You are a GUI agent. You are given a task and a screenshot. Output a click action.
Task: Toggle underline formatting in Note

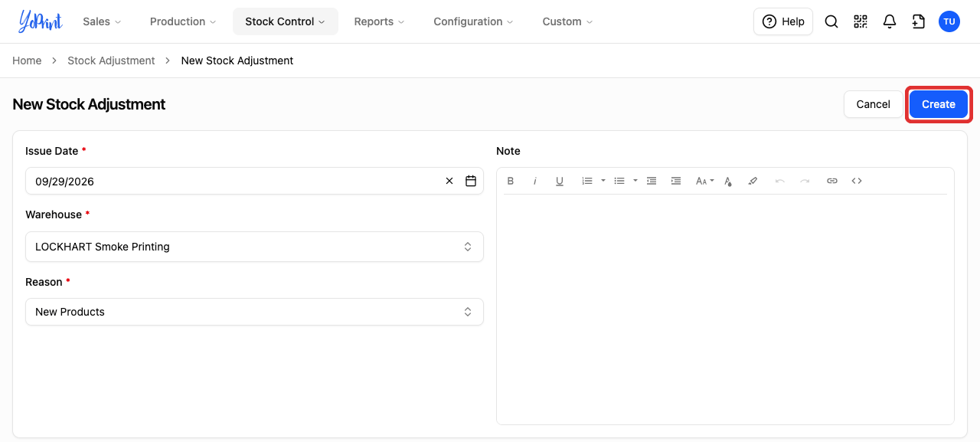[560, 181]
